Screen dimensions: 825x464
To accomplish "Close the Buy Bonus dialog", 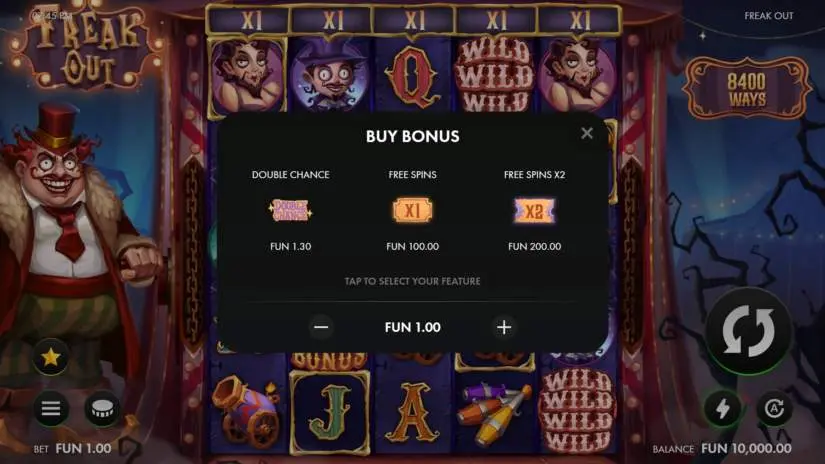I will pos(587,133).
